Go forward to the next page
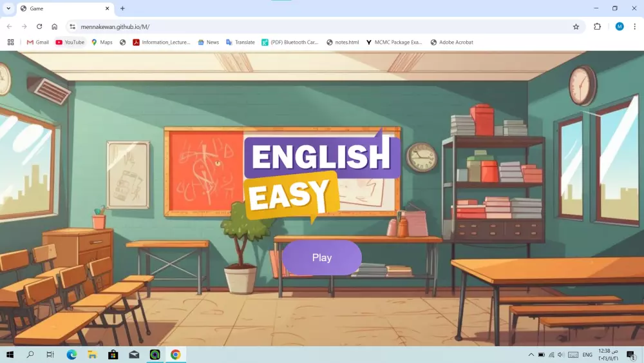 (24, 26)
